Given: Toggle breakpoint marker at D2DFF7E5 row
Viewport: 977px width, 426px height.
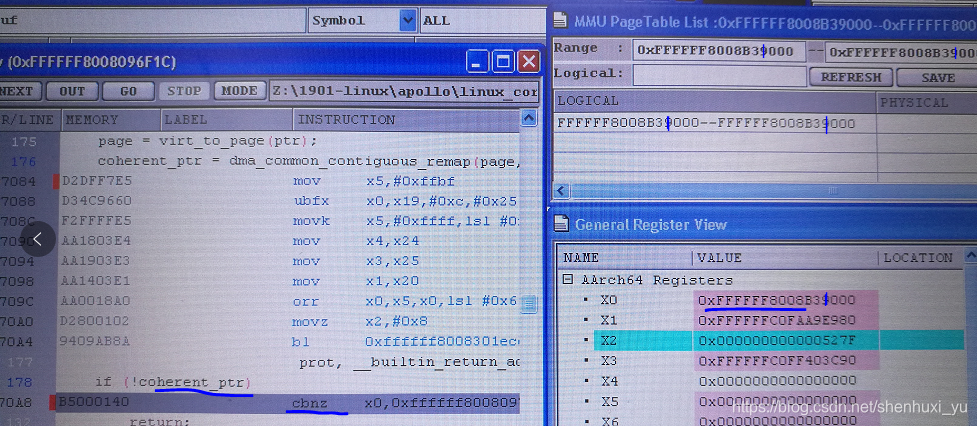Looking at the screenshot, I should (x=56, y=181).
